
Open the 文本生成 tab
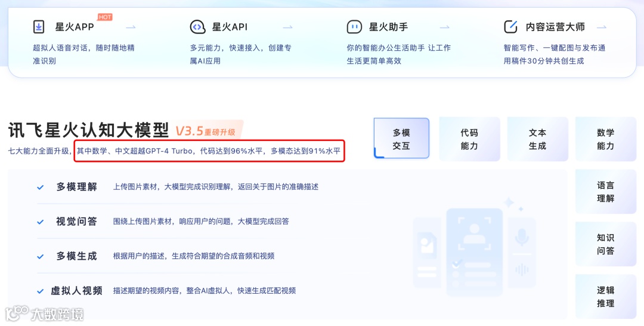(538, 139)
